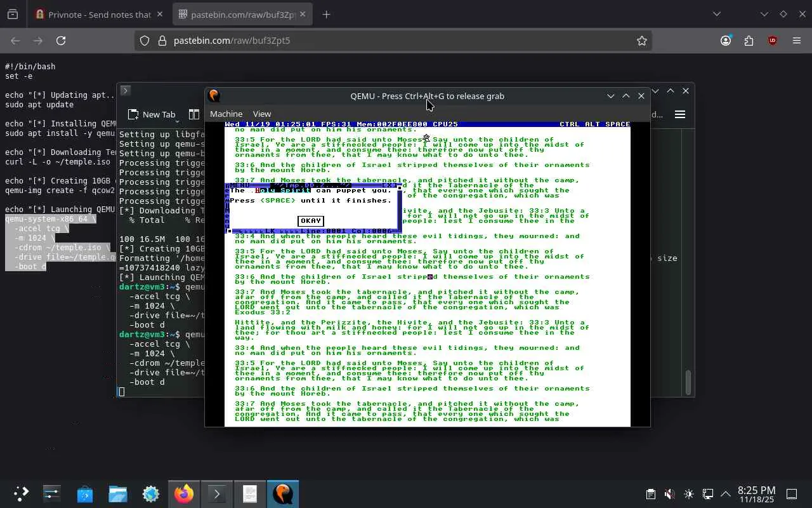Open the clipboard tray icon
The height and width of the screenshot is (508, 812).
[x=651, y=494]
